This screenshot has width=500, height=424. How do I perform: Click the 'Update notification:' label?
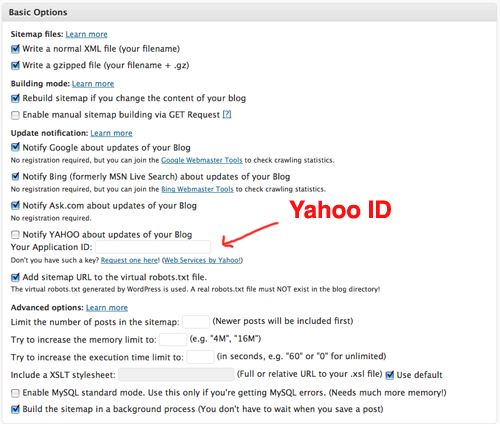tap(49, 133)
